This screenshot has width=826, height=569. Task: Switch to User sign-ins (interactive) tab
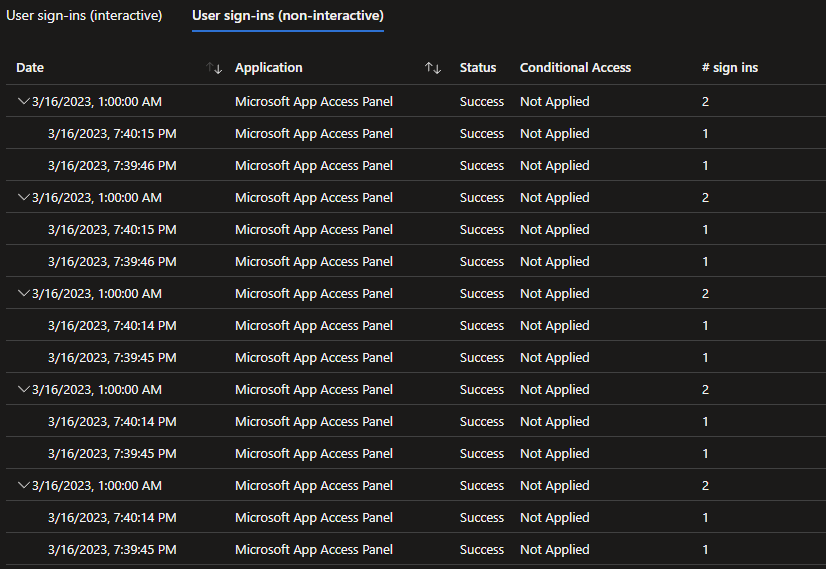(84, 16)
